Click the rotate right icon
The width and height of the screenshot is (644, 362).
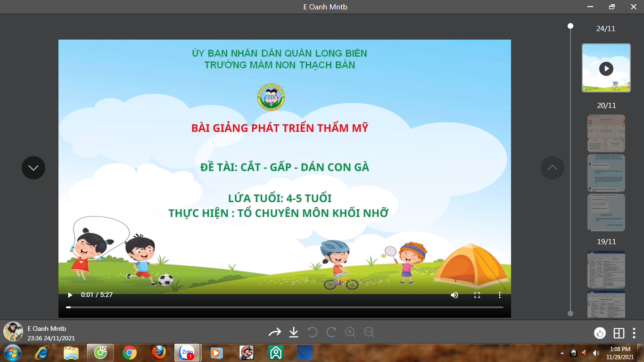click(331, 333)
